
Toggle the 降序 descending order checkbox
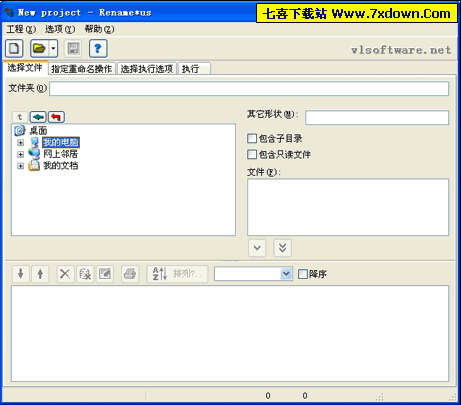pyautogui.click(x=303, y=274)
